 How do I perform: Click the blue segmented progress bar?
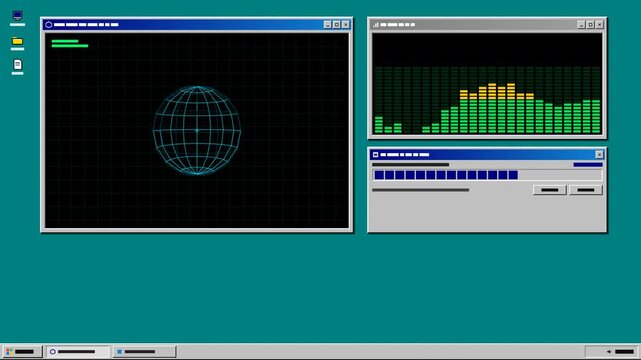(x=487, y=175)
